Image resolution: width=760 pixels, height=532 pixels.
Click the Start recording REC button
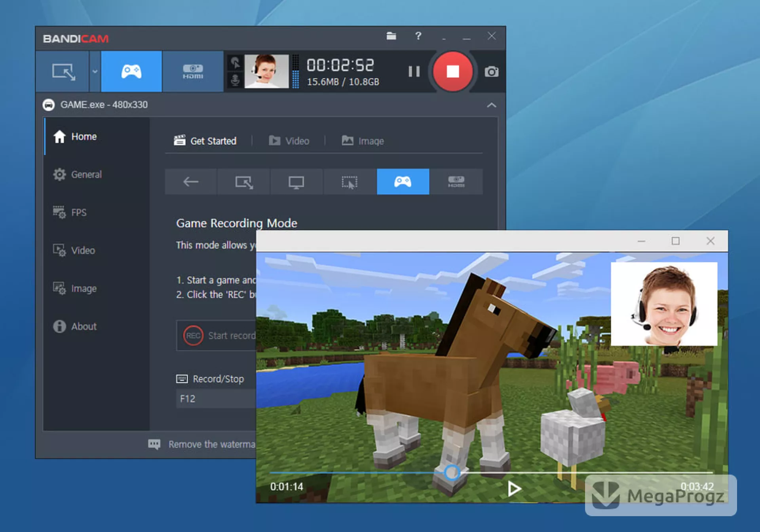217,336
